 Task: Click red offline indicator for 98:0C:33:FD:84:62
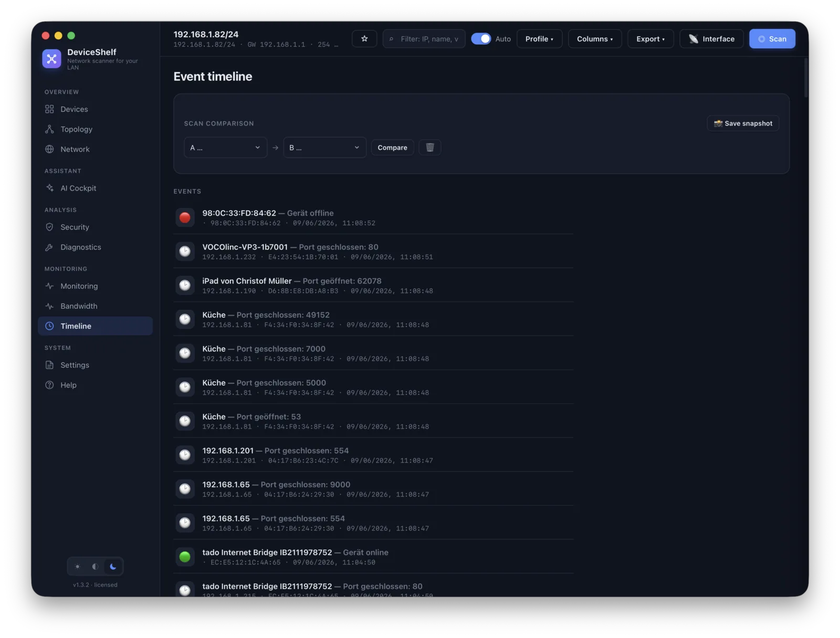[x=185, y=217]
